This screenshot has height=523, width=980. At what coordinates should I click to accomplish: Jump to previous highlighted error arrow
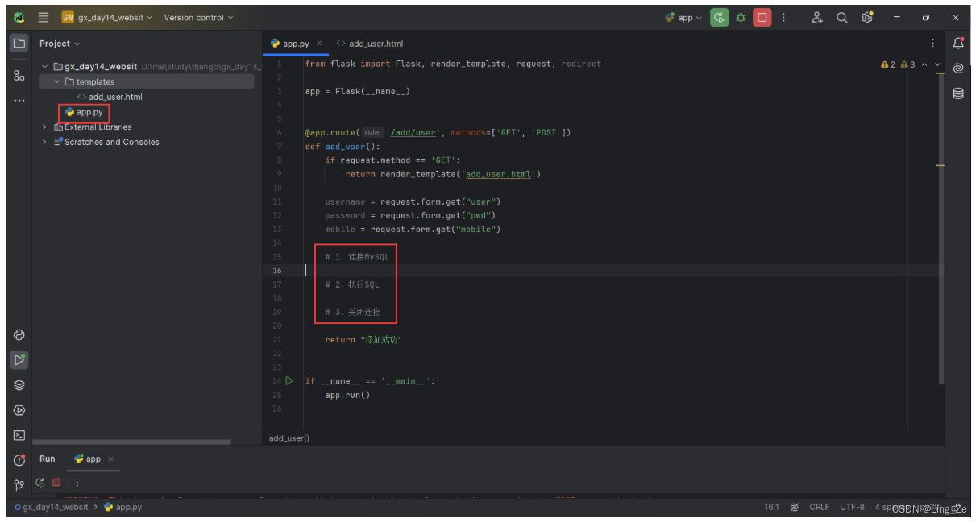(924, 64)
